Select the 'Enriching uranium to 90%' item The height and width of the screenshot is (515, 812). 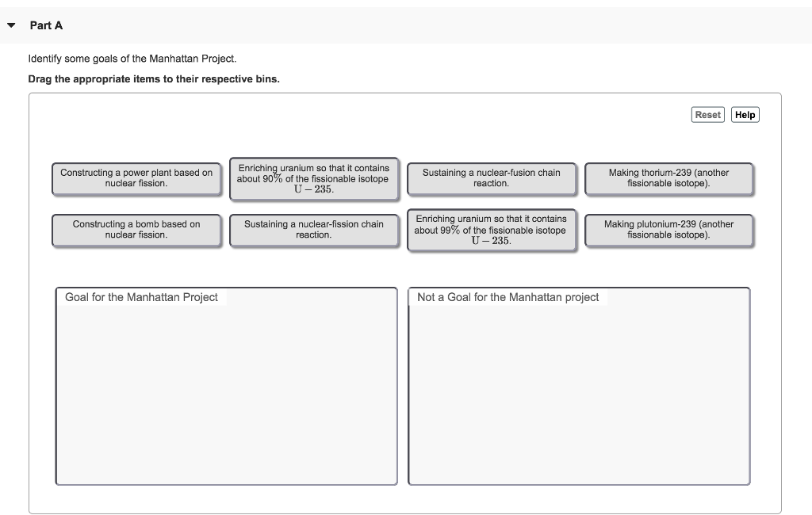coord(314,178)
